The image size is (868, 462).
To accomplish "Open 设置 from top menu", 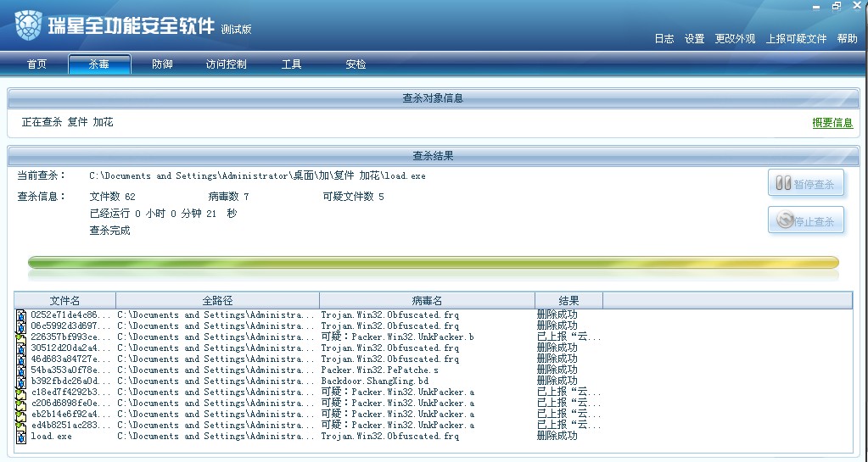I will (694, 39).
